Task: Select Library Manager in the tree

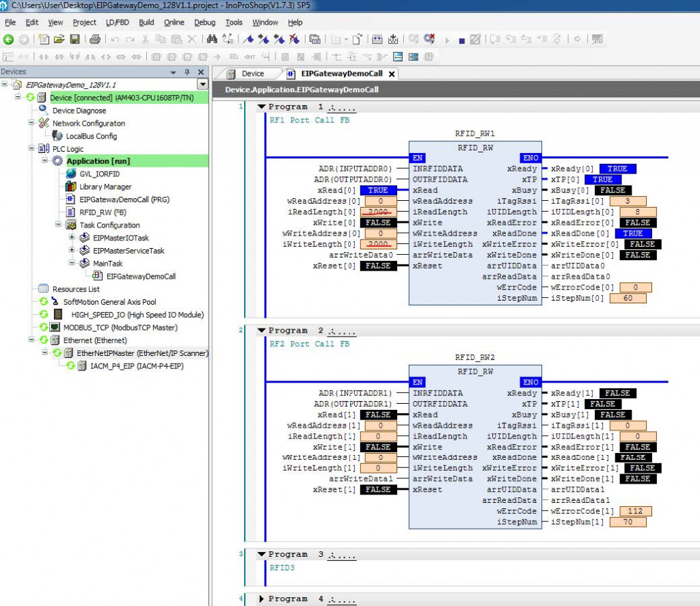Action: click(105, 187)
